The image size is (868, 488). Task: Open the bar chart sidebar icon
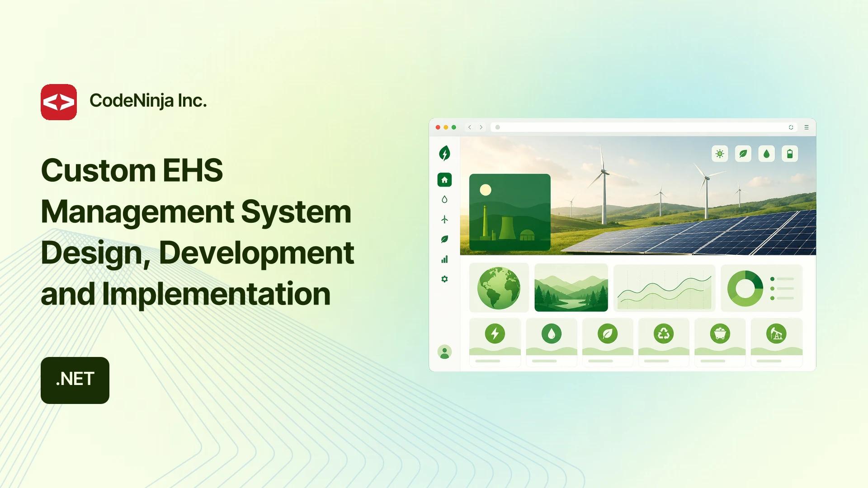pyautogui.click(x=444, y=259)
